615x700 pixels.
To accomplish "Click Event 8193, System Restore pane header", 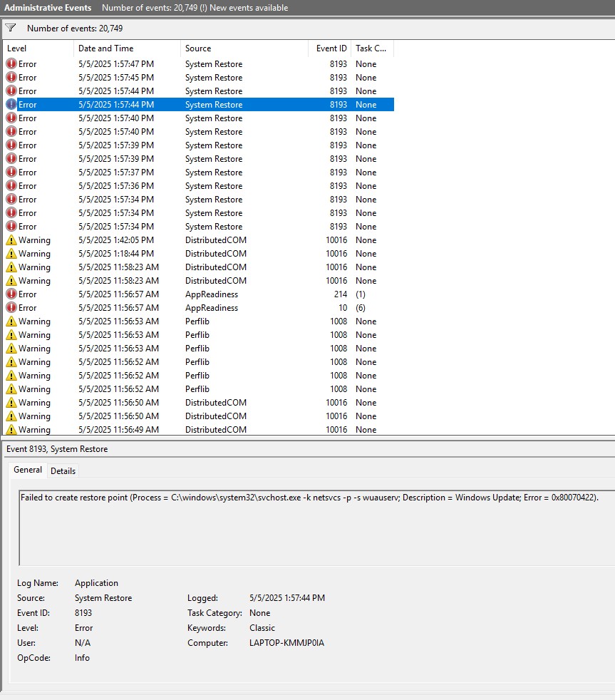I will 57,449.
